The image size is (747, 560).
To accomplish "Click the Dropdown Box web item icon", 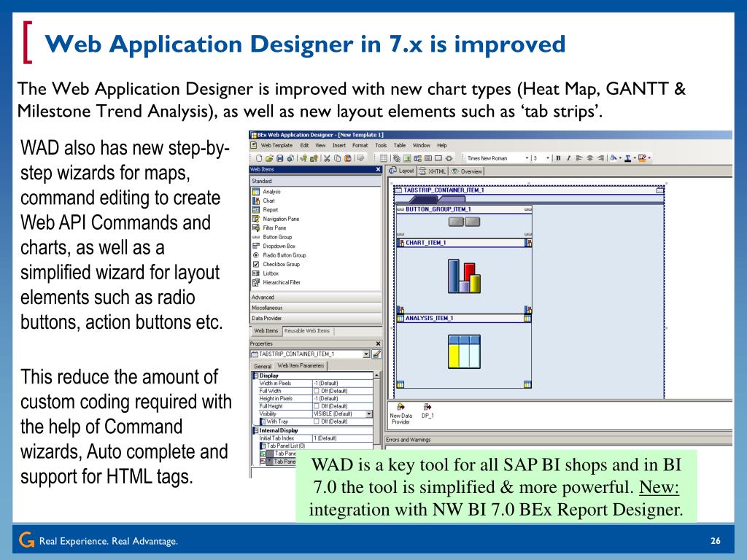I will point(256,246).
